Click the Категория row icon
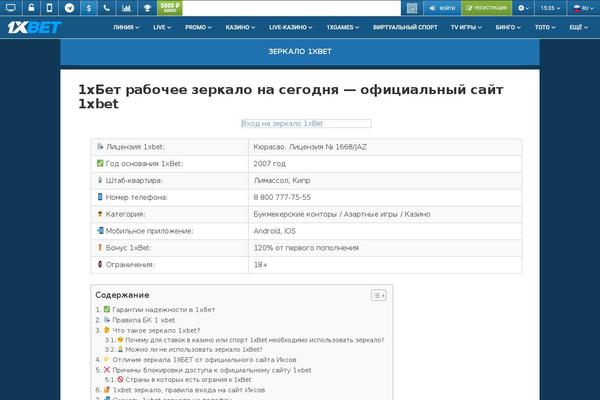The image size is (600, 400). coord(100,214)
